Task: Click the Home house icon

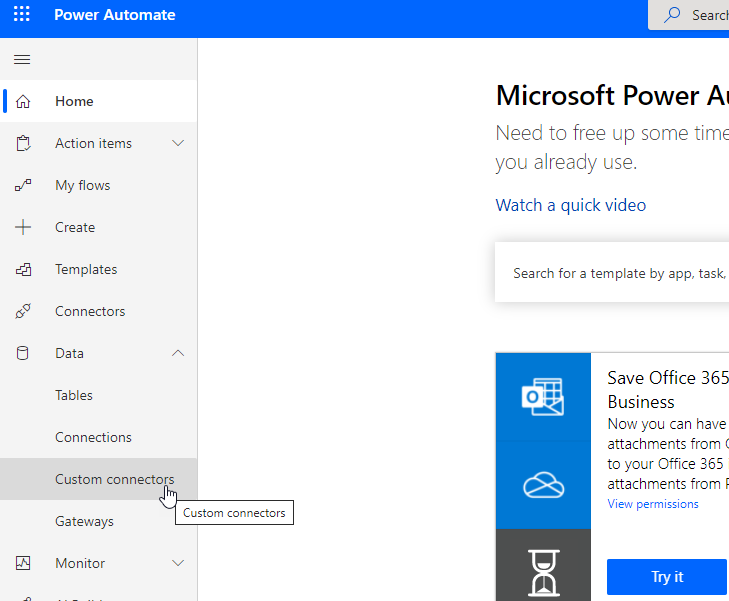Action: pyautogui.click(x=23, y=101)
